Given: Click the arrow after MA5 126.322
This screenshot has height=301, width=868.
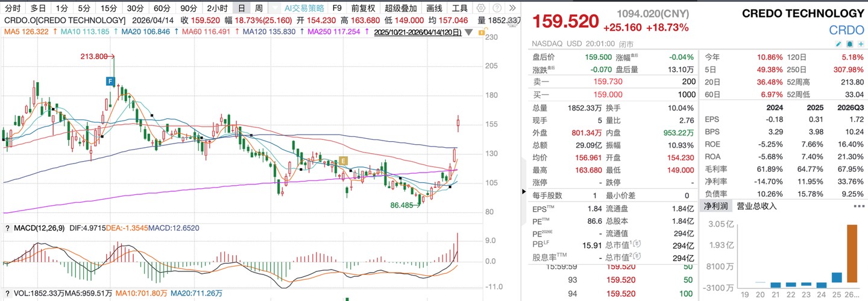Looking at the screenshot, I should click(x=55, y=32).
